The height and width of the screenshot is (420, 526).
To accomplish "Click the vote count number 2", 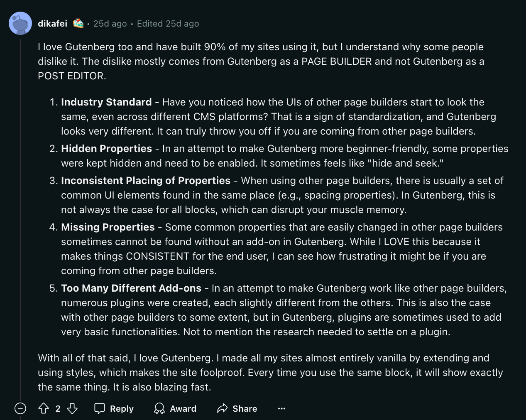I will [x=58, y=409].
